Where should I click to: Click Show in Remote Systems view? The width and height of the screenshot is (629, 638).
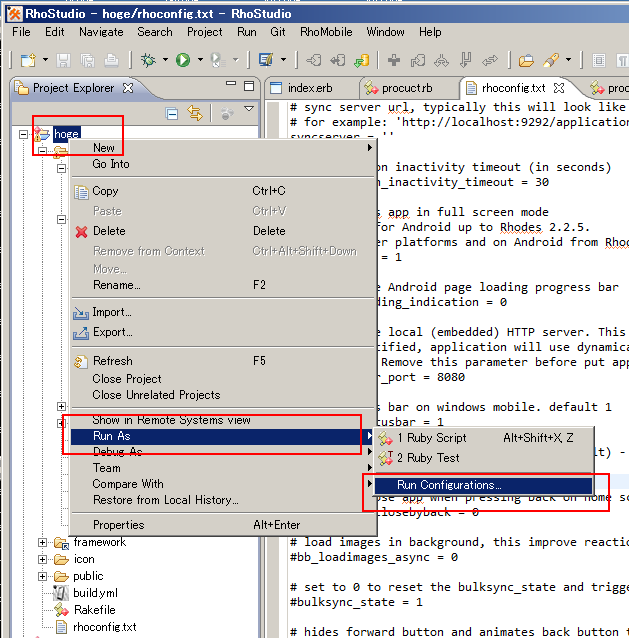tap(223, 420)
